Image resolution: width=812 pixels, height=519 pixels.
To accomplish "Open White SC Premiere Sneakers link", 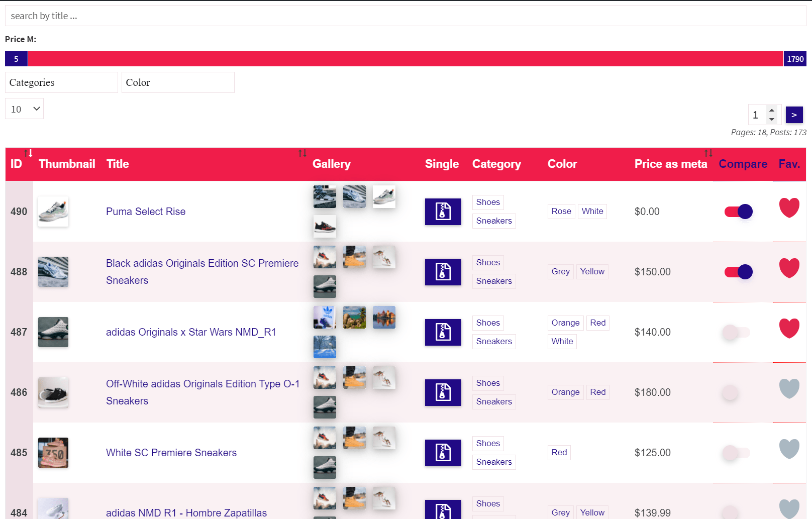I will click(x=171, y=453).
